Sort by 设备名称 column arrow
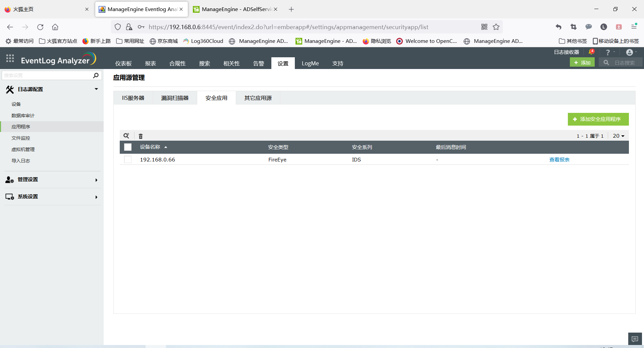Image resolution: width=644 pixels, height=348 pixels. (166, 147)
